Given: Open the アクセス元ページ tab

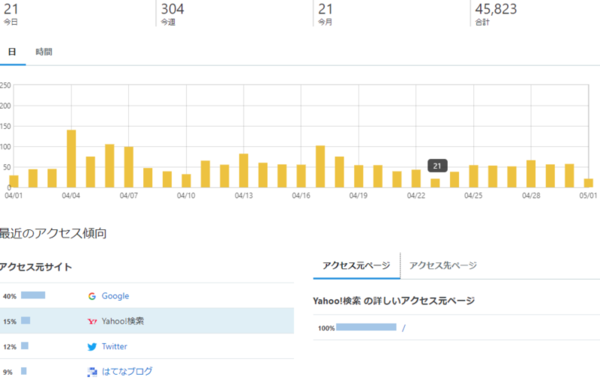Looking at the screenshot, I should pyautogui.click(x=356, y=265).
